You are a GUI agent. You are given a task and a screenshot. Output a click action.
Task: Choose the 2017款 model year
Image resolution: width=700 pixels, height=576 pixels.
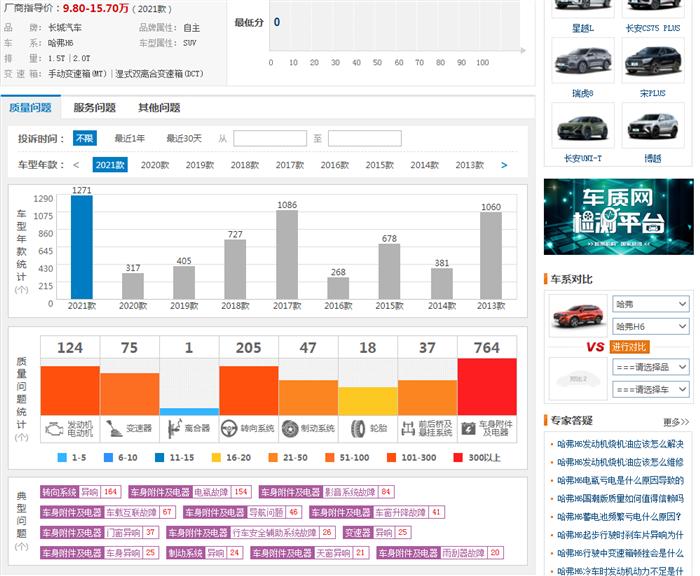point(290,165)
